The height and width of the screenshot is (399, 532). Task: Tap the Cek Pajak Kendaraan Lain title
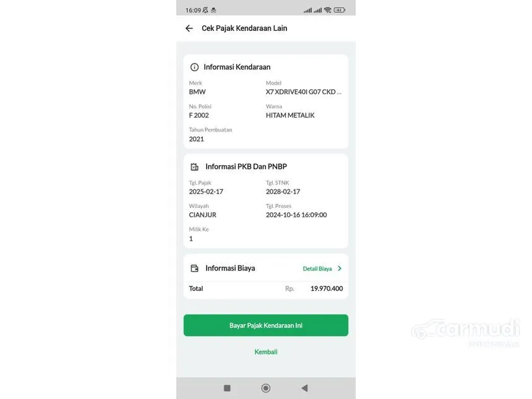coord(244,28)
